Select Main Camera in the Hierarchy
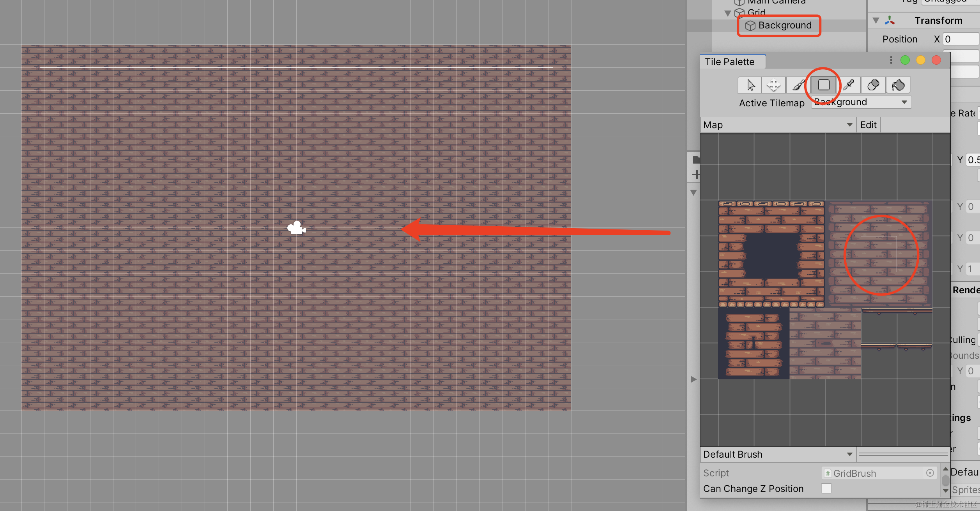The width and height of the screenshot is (980, 511). pyautogui.click(x=776, y=2)
